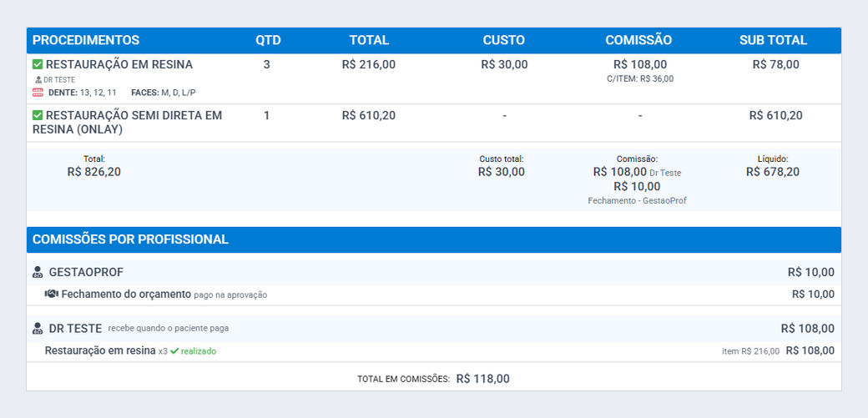Click the R$ 108,00 value in the COMISSÃO column
Image resolution: width=868 pixels, height=418 pixels.
(640, 65)
